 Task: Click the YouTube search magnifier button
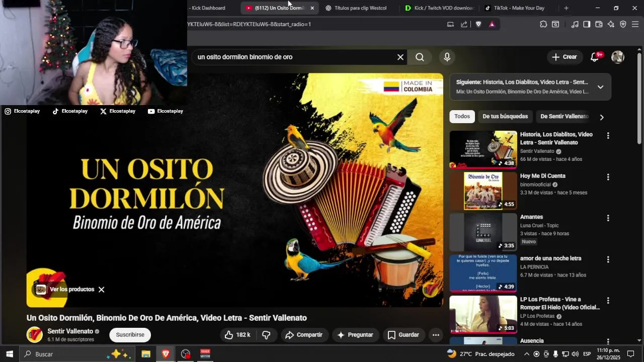tap(420, 57)
